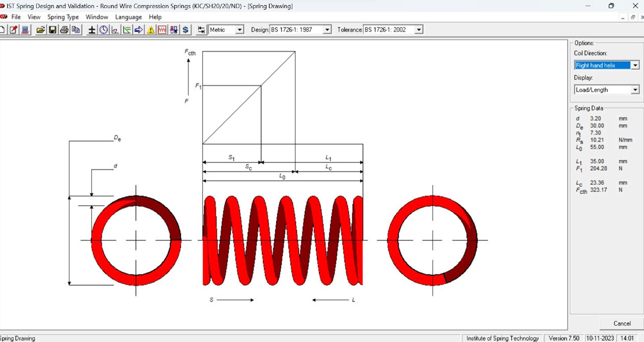Click the red spring drawing icon
644x342 pixels.
162,30
